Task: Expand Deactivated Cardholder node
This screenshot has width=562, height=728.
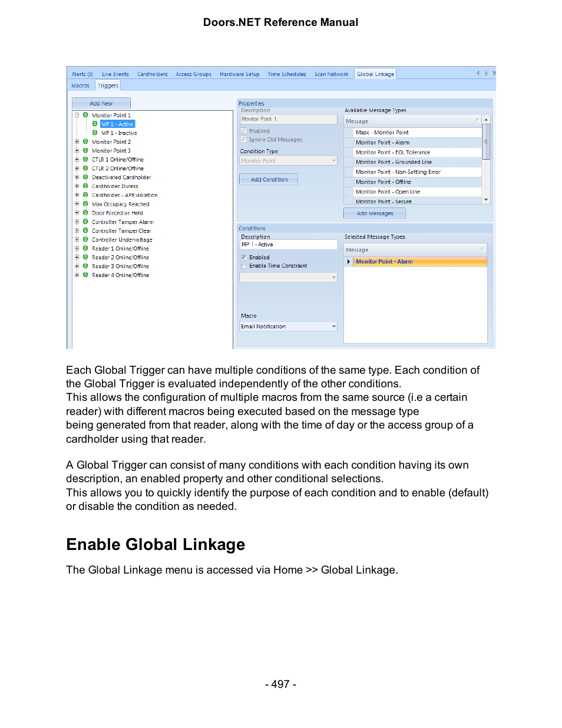Action: point(77,177)
